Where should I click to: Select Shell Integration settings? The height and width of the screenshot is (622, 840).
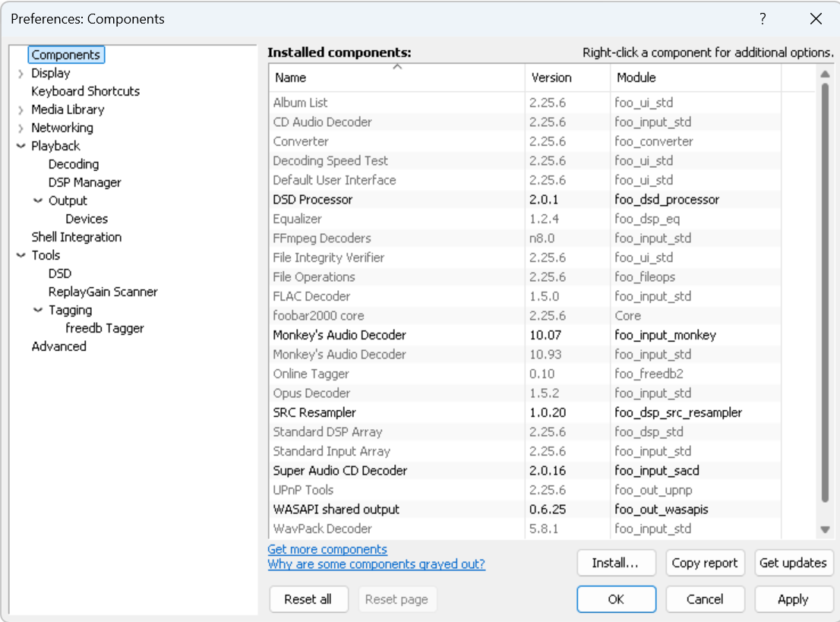pos(76,237)
